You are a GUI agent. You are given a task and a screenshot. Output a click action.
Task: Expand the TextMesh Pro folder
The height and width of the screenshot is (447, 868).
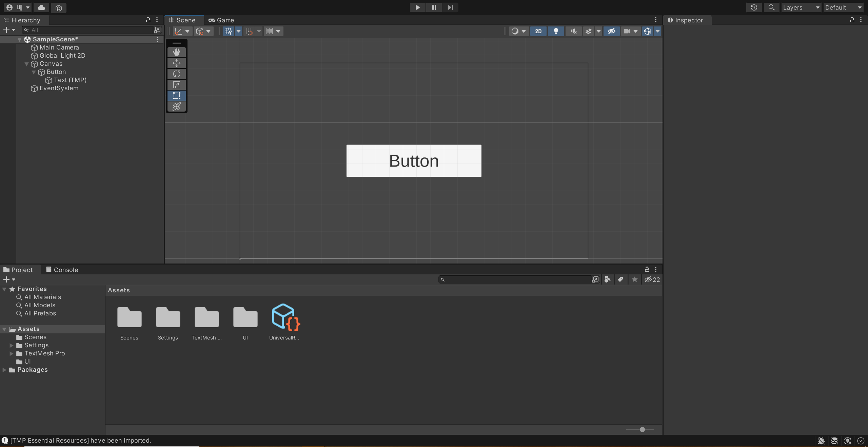point(12,353)
